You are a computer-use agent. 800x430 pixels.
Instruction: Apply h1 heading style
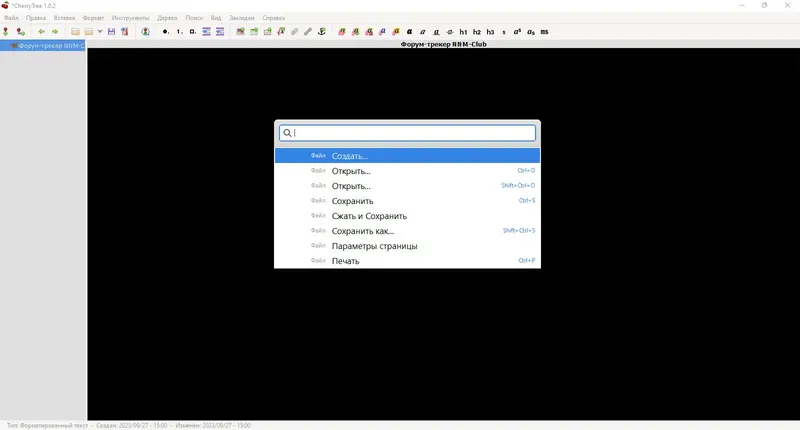point(463,32)
